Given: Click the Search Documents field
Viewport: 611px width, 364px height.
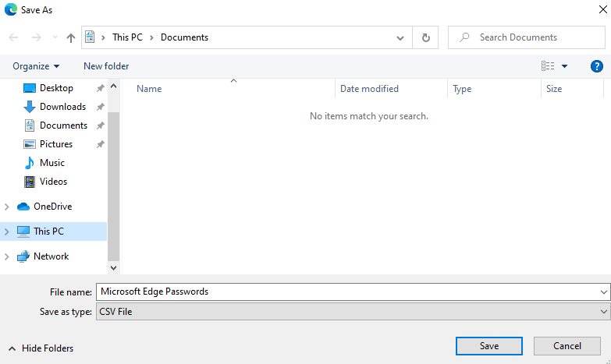Looking at the screenshot, I should 527,37.
